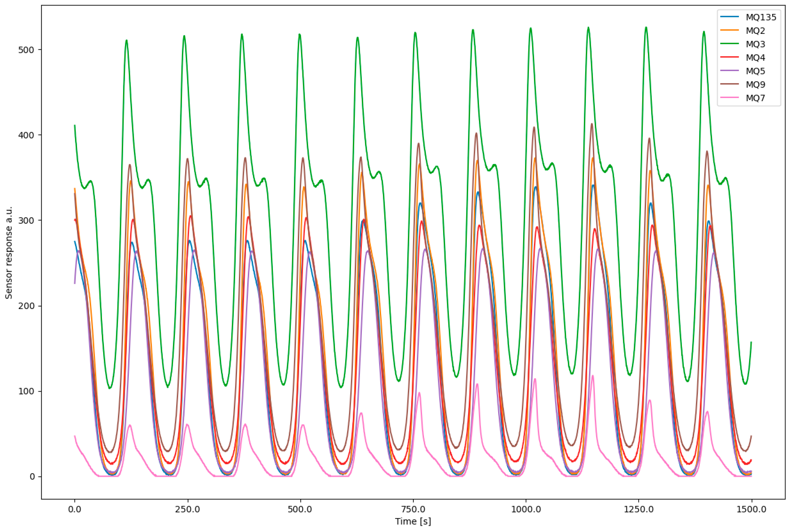
Task: Click the MQ4 legend label
Action: click(x=755, y=58)
